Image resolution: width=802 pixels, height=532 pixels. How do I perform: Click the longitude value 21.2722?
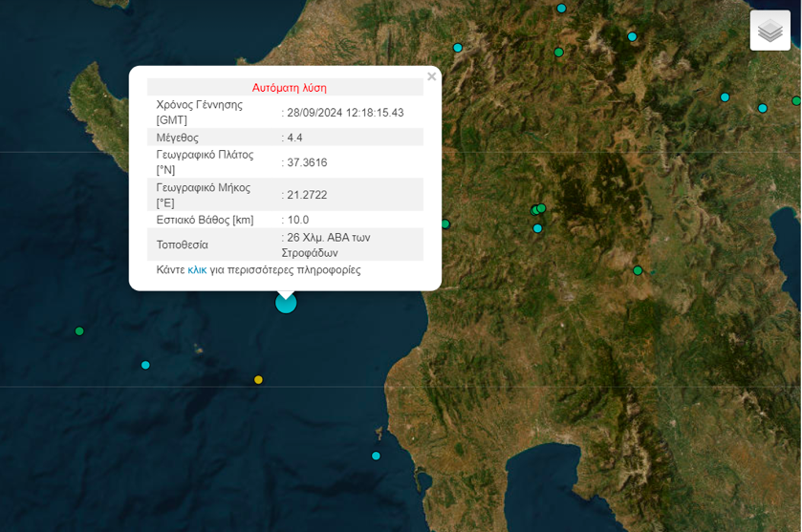click(x=307, y=195)
